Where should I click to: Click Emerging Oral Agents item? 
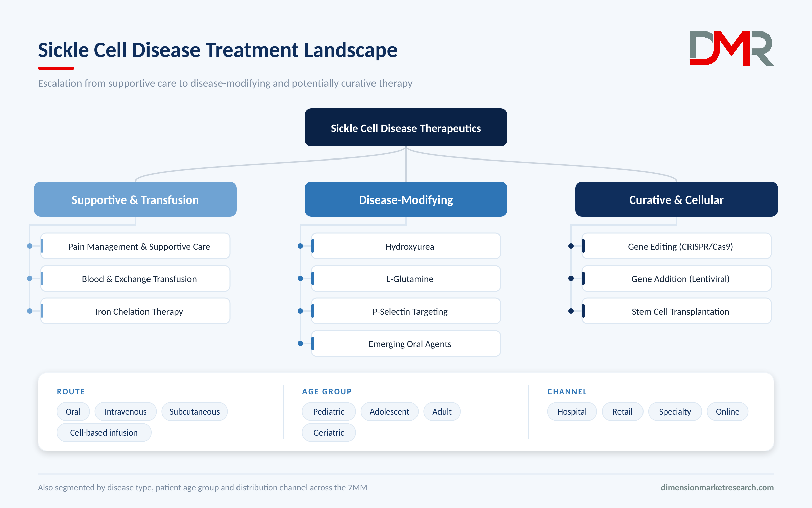(406, 343)
